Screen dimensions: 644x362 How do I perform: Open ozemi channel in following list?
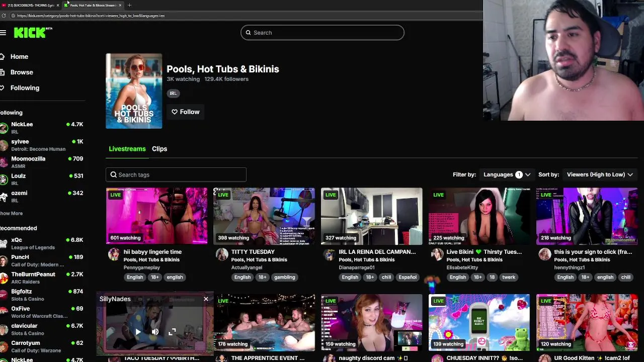(x=43, y=196)
